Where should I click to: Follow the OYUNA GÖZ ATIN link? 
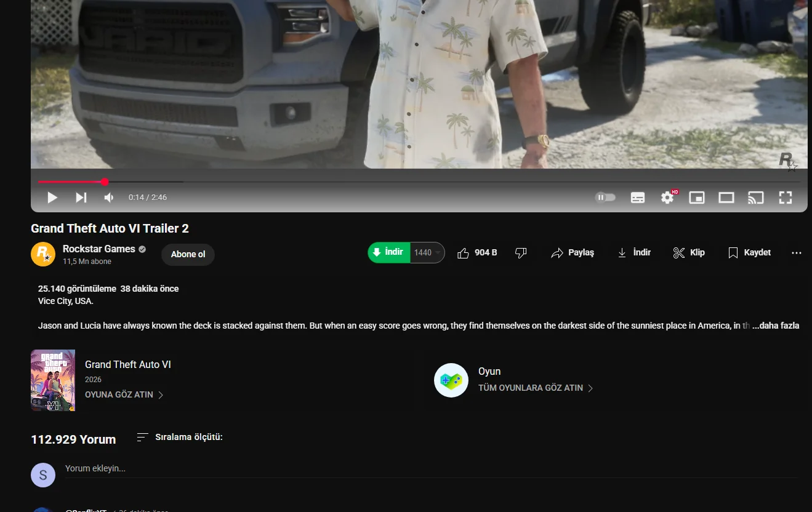click(124, 394)
